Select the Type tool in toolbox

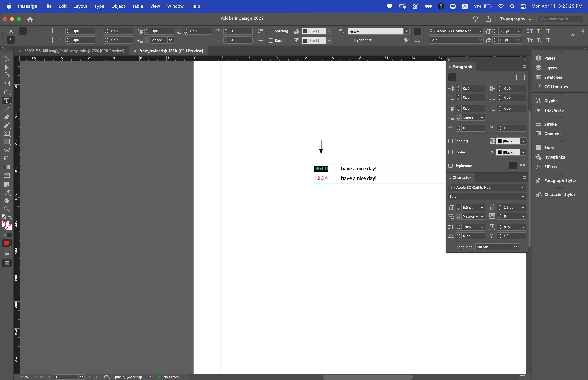pyautogui.click(x=7, y=101)
